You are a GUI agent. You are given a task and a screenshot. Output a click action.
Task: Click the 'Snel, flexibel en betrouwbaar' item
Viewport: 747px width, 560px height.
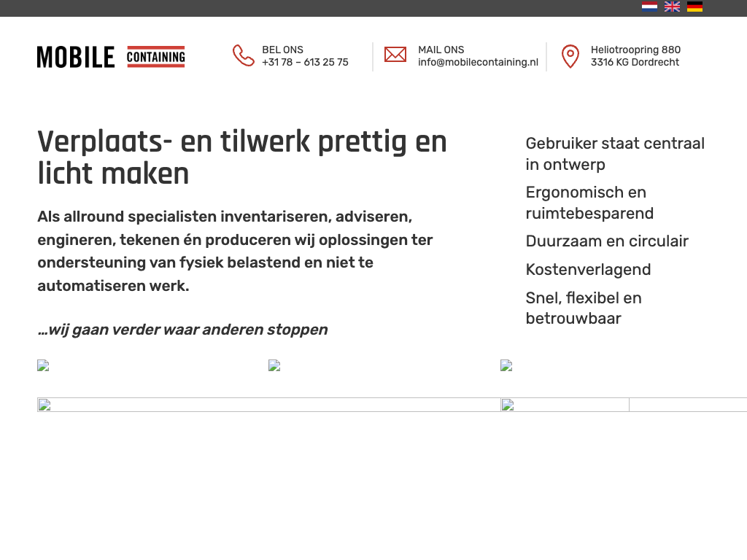pyautogui.click(x=584, y=308)
